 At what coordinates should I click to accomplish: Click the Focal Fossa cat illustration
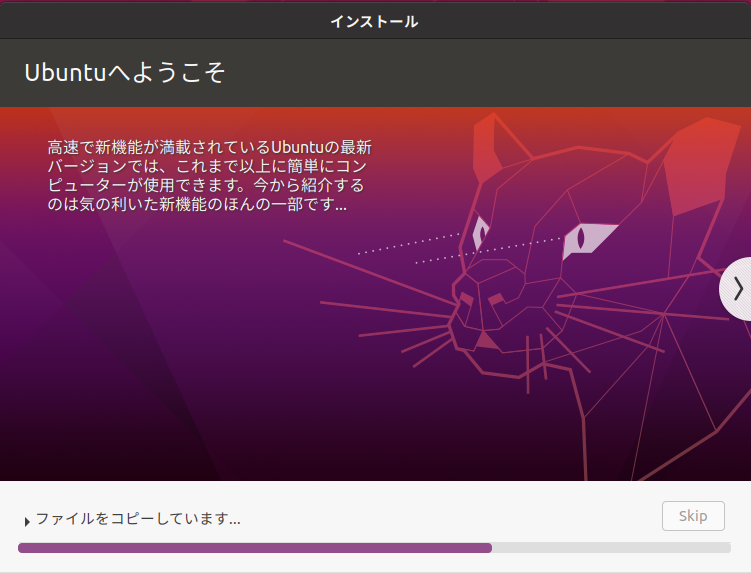[517, 295]
